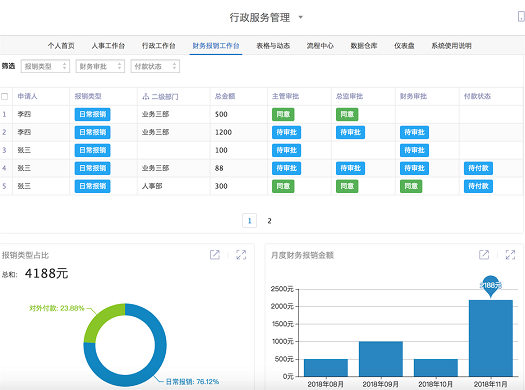The image size is (525, 390).
Task: Click the hierarchy icon beside 二级部门
Action: pyautogui.click(x=146, y=97)
